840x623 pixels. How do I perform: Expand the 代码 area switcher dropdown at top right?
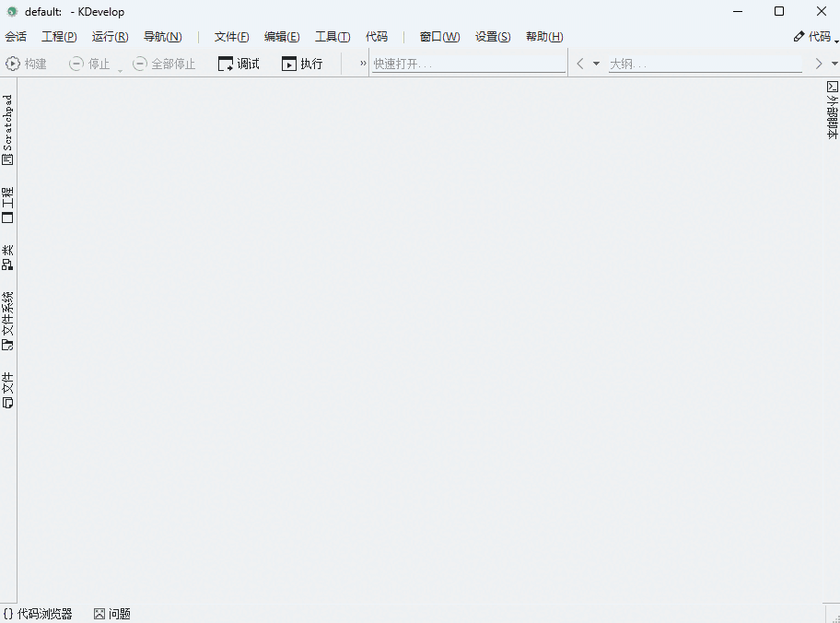(x=834, y=40)
